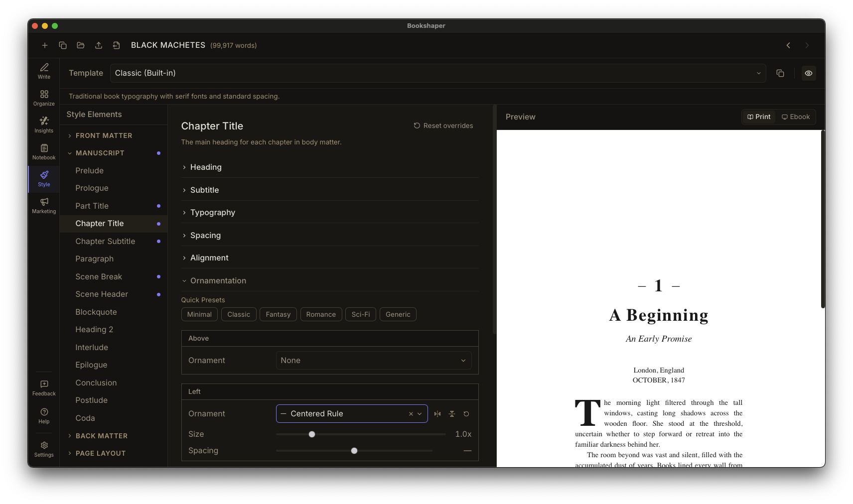Screen dimensions: 853x504
Task: Apply the Fantasy quick preset
Action: 278,314
